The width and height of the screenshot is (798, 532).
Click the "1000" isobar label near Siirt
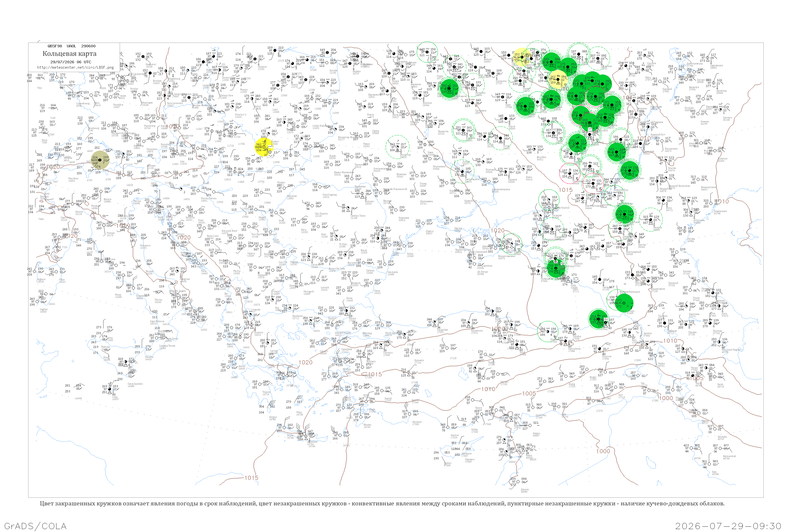pyautogui.click(x=666, y=398)
